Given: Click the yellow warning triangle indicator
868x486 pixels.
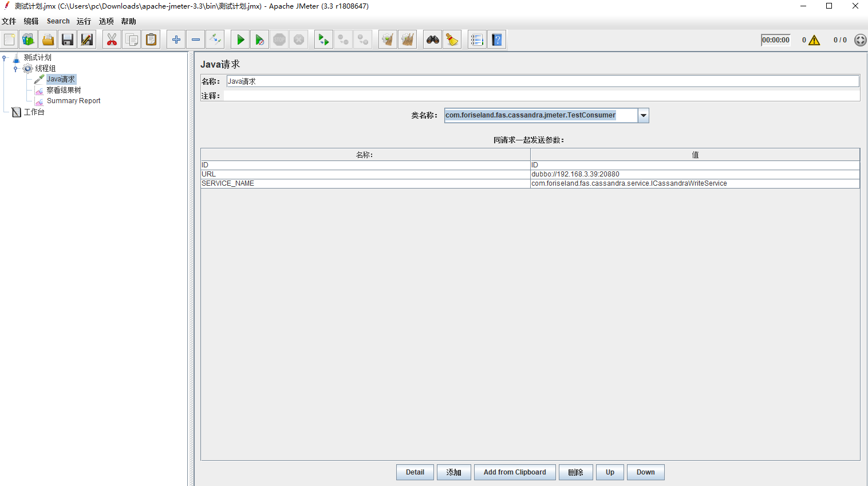Looking at the screenshot, I should 814,40.
